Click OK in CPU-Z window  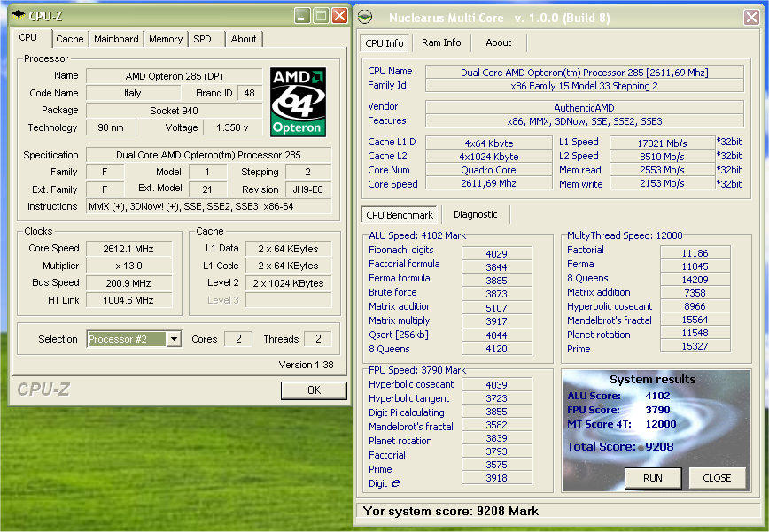314,390
